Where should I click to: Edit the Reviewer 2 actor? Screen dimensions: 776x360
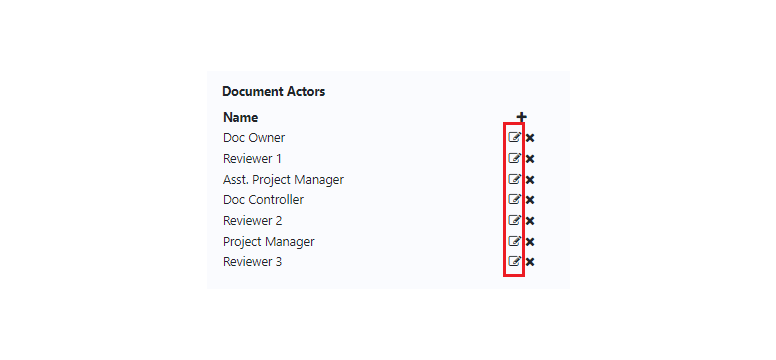point(515,220)
